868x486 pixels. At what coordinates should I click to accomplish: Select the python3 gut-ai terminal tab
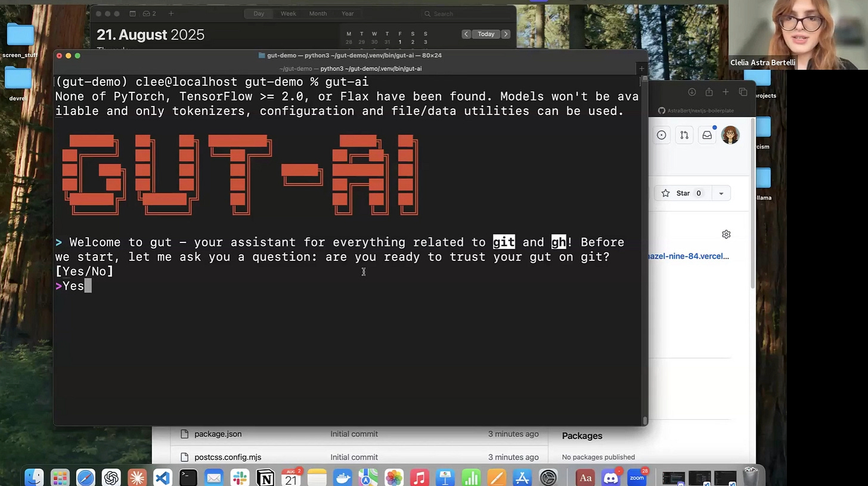pyautogui.click(x=351, y=68)
